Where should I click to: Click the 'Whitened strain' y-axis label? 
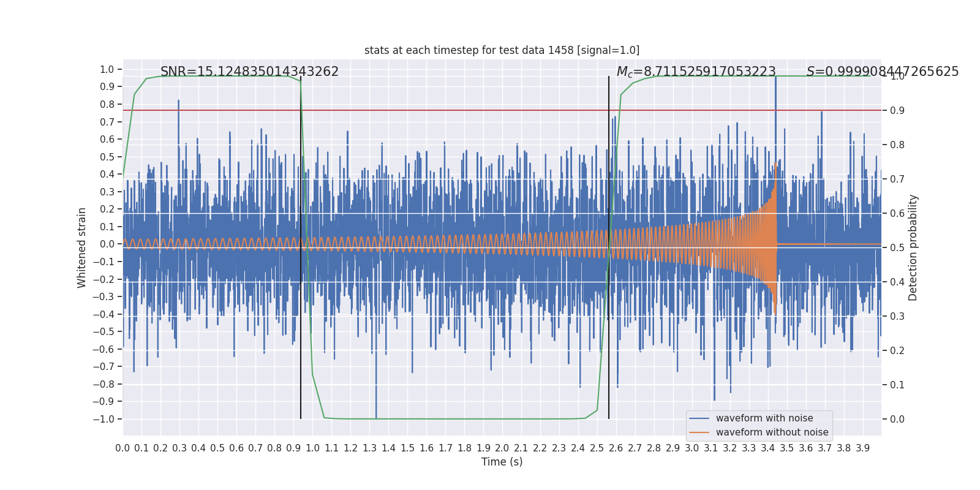82,247
